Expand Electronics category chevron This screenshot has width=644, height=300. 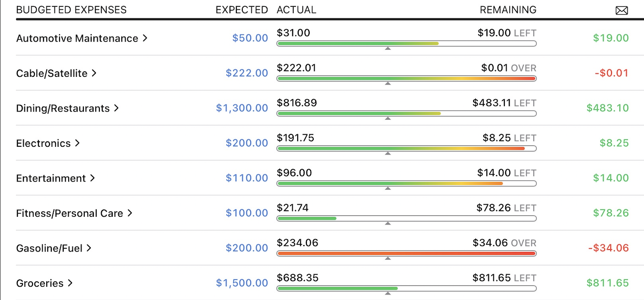point(77,143)
